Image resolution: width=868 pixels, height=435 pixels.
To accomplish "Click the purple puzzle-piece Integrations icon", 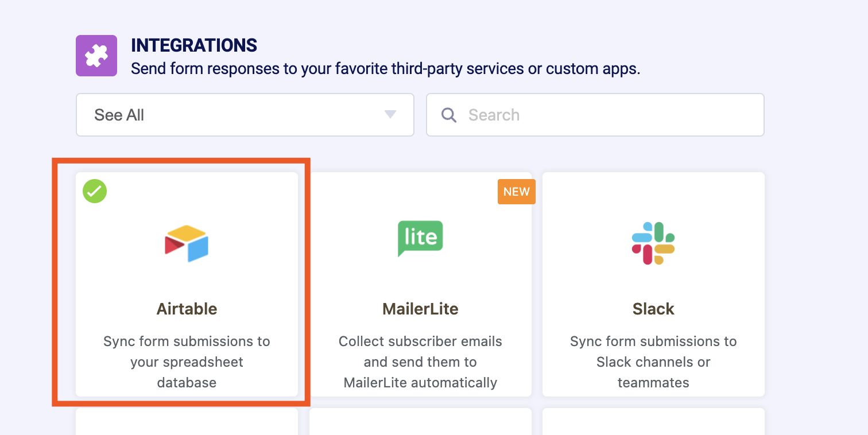I will click(x=96, y=56).
